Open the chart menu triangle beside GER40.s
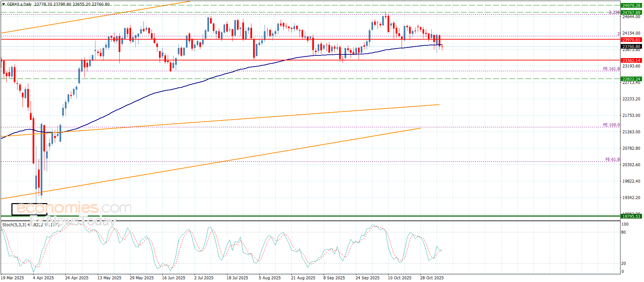644x282 pixels. click(4, 4)
